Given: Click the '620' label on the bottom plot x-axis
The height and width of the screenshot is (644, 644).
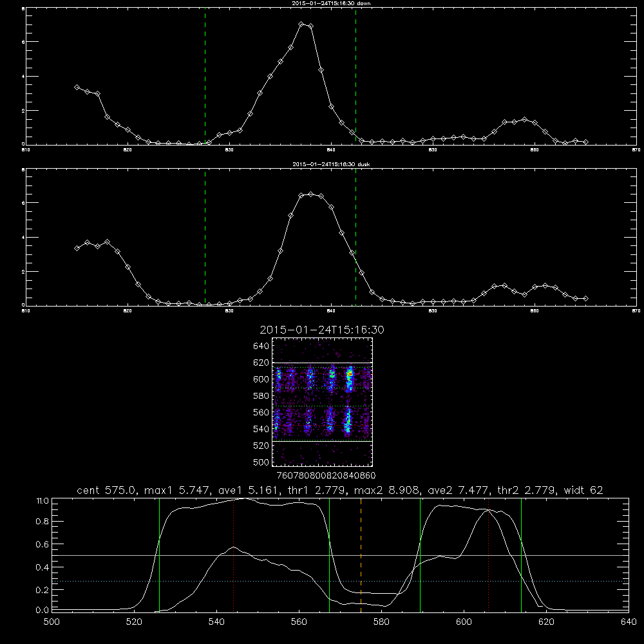Looking at the screenshot, I should (x=546, y=622).
